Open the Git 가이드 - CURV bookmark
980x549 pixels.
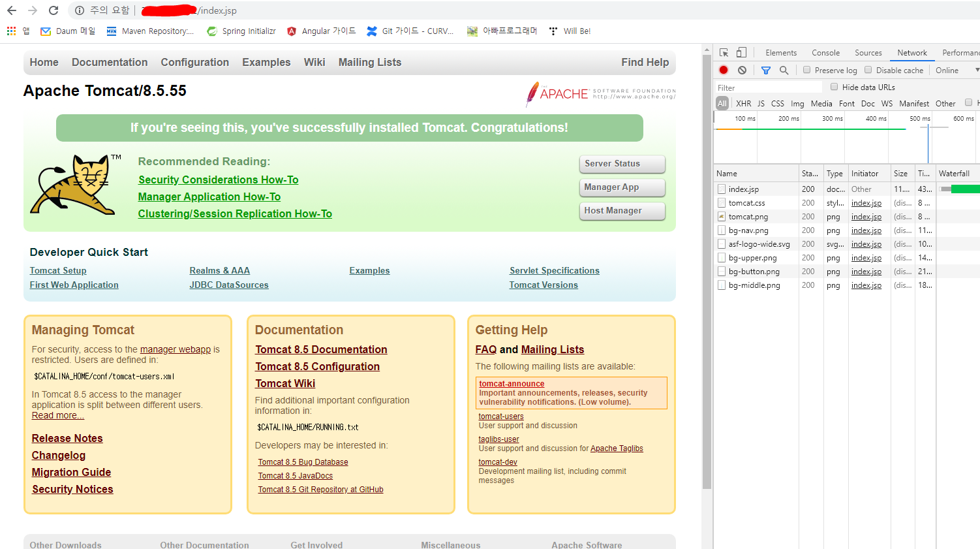point(410,31)
